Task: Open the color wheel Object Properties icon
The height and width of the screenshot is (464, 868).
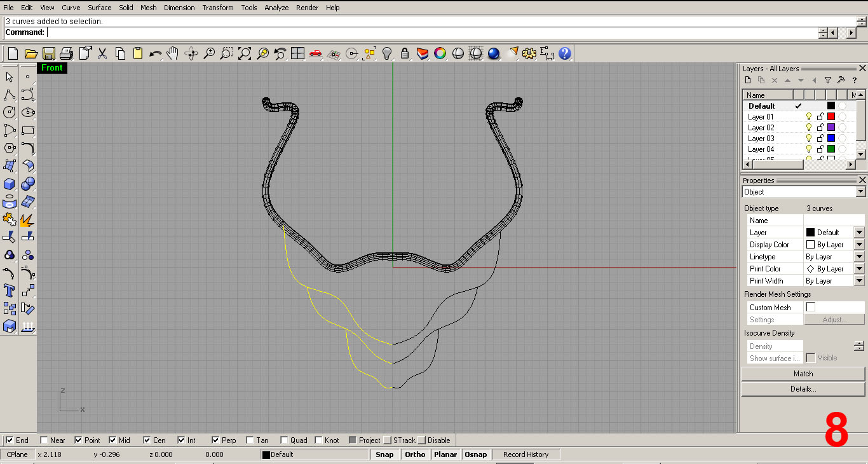Action: [440, 53]
